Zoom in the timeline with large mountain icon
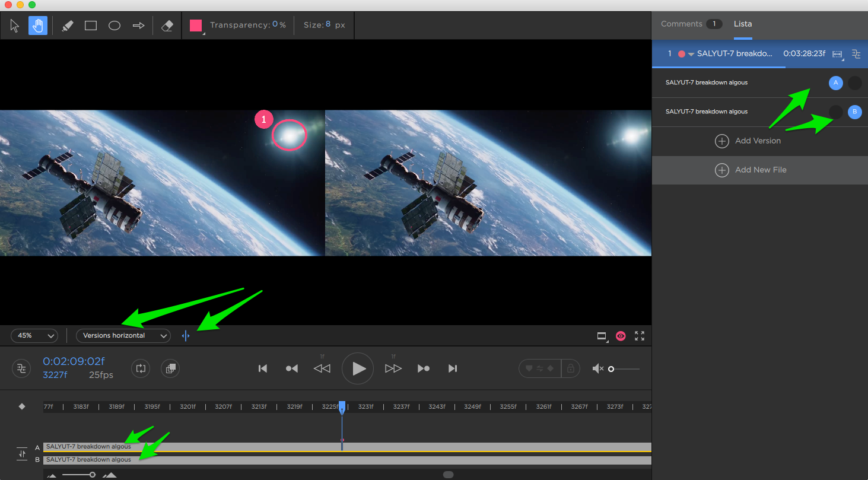Viewport: 868px width, 480px height. (110, 475)
